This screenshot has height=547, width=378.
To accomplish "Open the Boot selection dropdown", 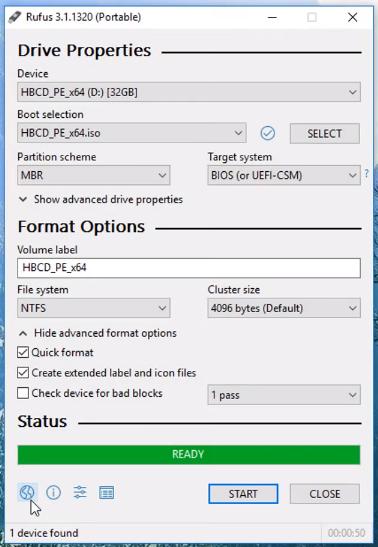I will click(132, 133).
